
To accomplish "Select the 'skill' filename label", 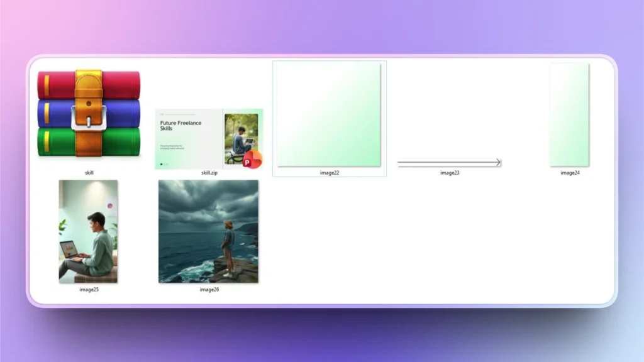I will coord(89,172).
